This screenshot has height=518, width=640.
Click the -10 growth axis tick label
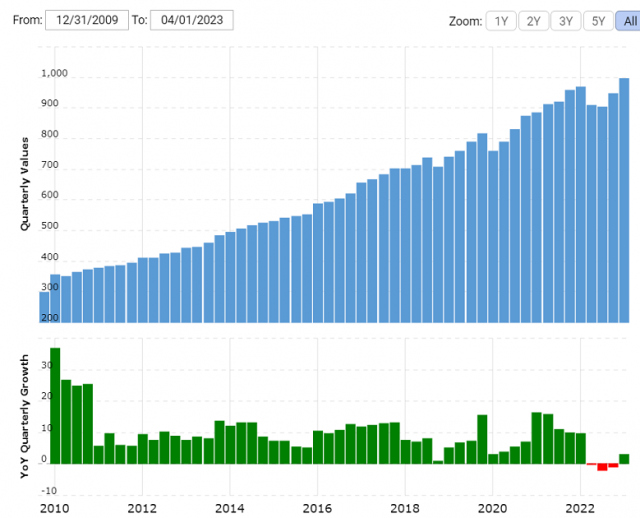coord(48,492)
